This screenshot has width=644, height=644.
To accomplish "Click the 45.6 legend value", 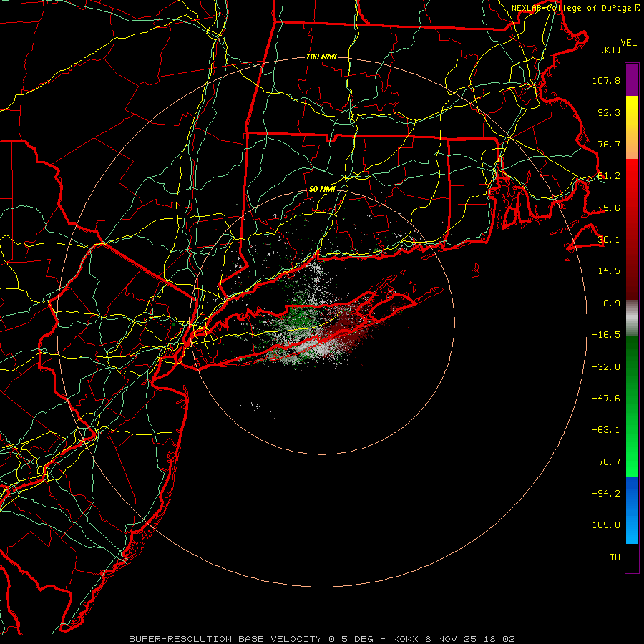I will [609, 208].
